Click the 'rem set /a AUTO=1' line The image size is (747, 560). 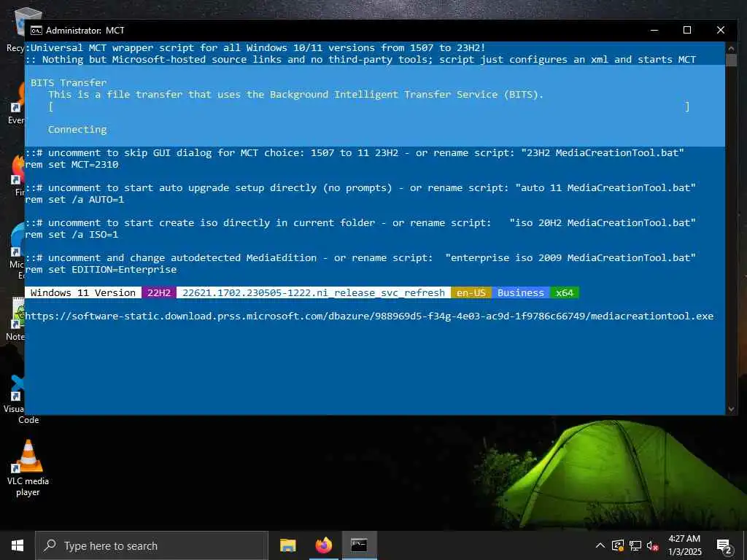pos(75,200)
